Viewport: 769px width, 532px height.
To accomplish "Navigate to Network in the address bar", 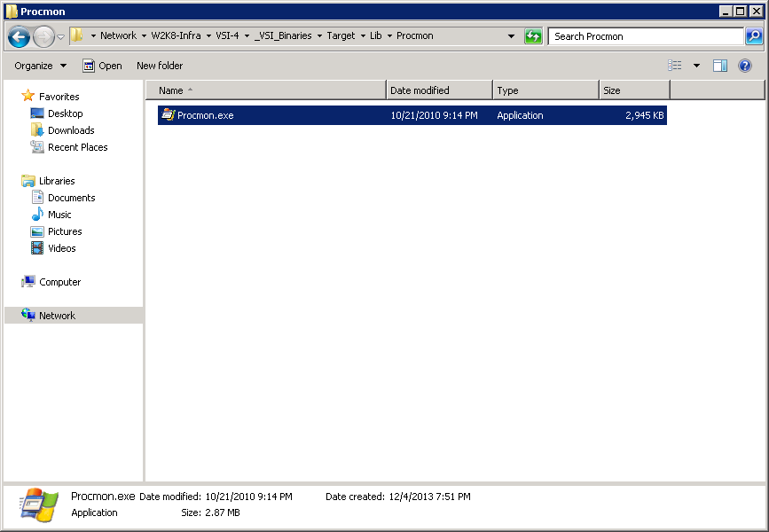I will 118,35.
